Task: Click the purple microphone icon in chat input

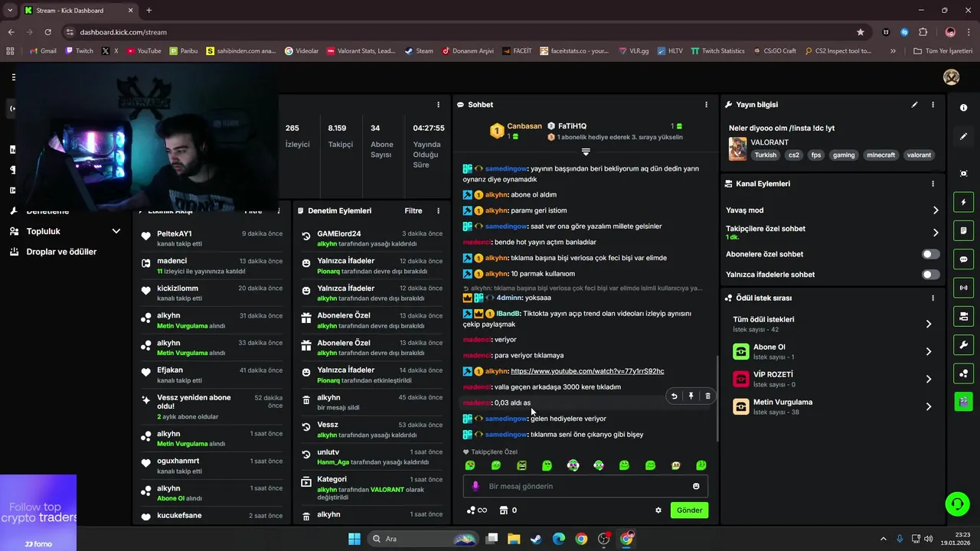Action: pos(475,486)
